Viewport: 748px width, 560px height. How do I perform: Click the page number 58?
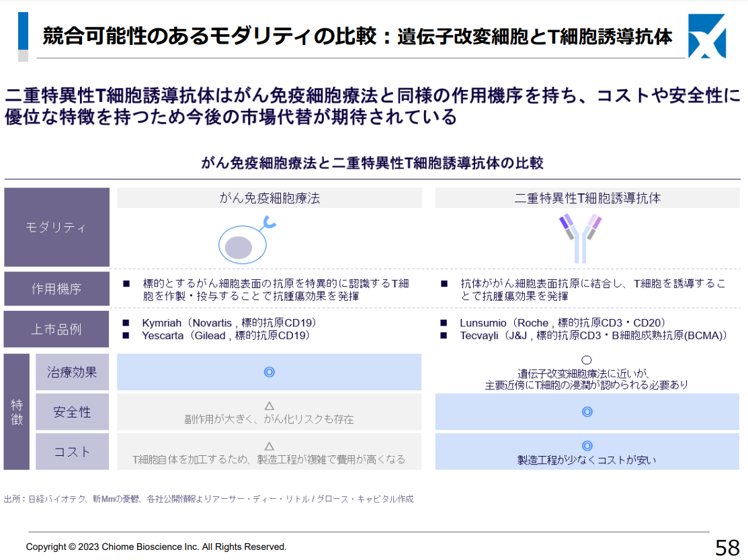(727, 548)
